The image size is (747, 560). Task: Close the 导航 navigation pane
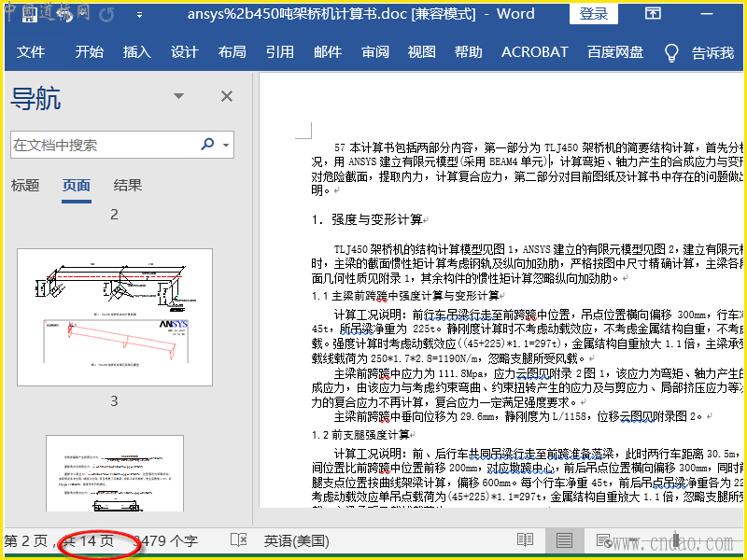click(227, 96)
